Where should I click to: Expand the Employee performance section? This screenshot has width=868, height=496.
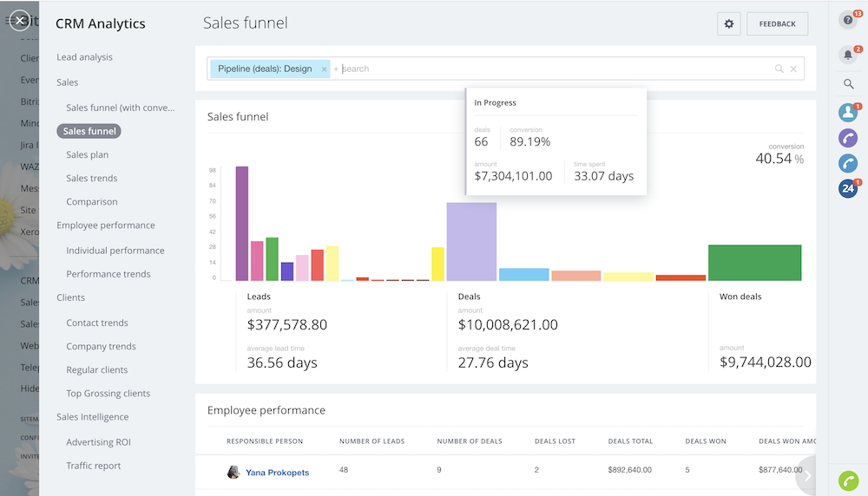pyautogui.click(x=106, y=225)
